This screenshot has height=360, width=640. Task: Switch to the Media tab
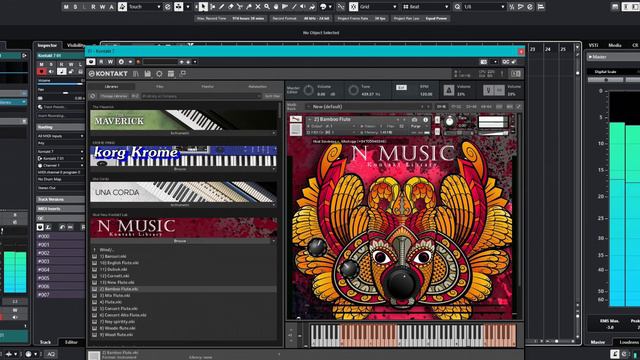click(x=615, y=45)
